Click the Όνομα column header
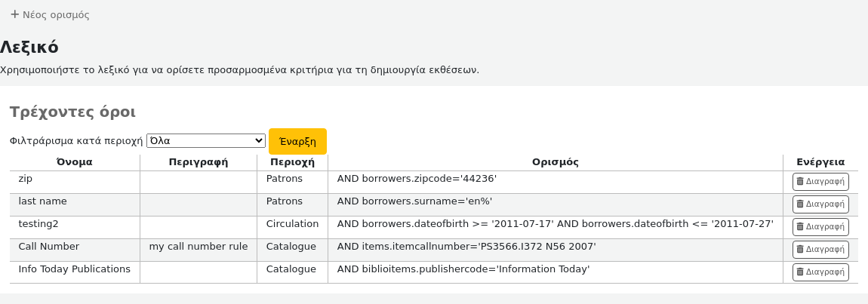The image size is (868, 304). 74,162
